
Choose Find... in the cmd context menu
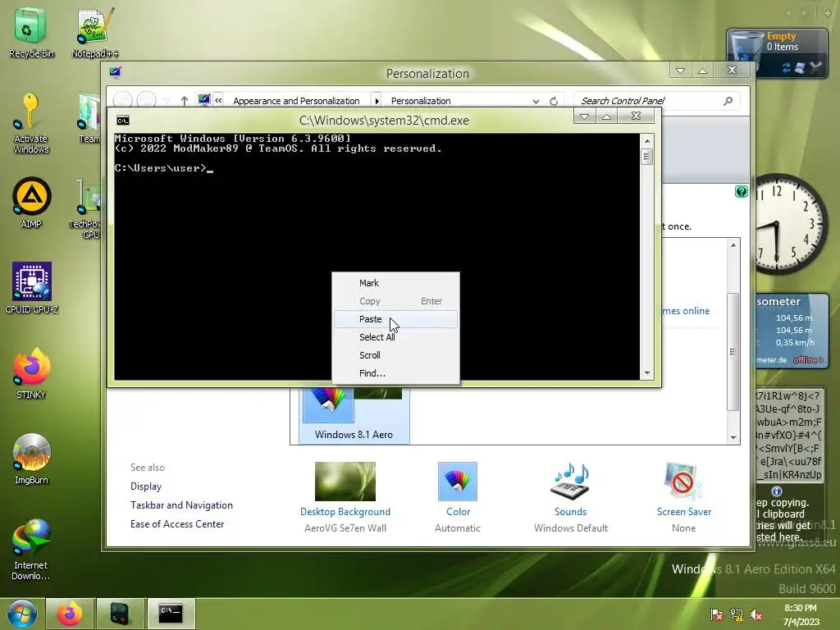pos(396,373)
